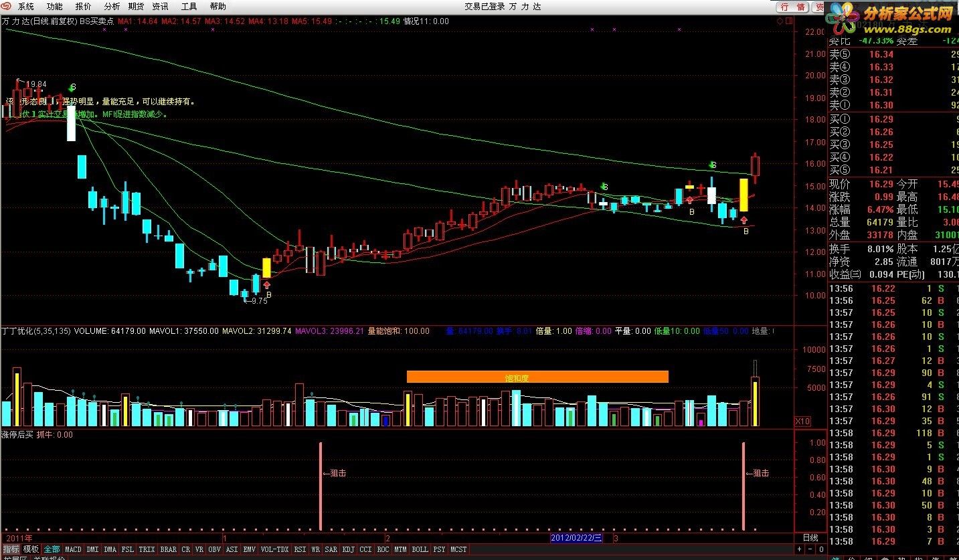Screen dimensions: 959x560
Task: Select the FSL indicator tab
Action: 127,549
